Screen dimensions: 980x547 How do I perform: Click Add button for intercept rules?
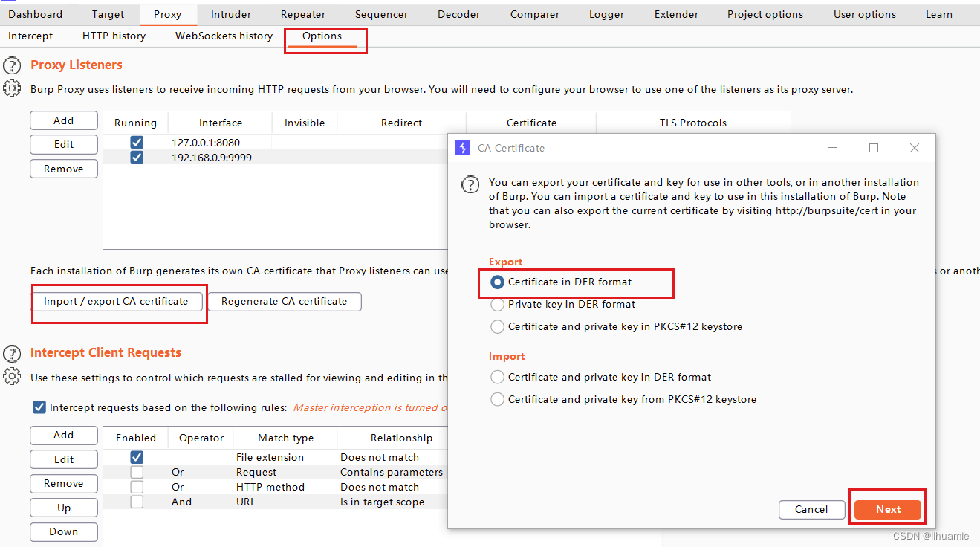click(x=64, y=435)
